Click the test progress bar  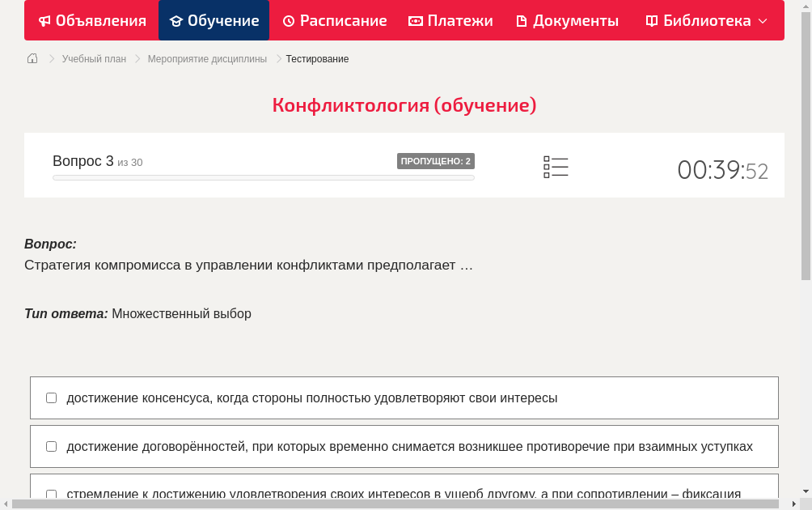point(263,177)
